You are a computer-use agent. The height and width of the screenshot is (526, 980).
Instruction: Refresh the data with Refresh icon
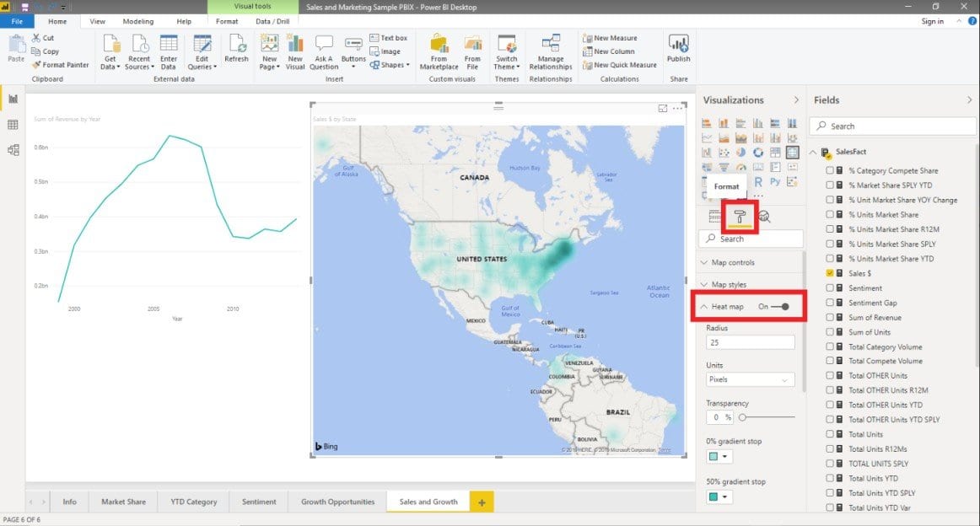pyautogui.click(x=236, y=44)
